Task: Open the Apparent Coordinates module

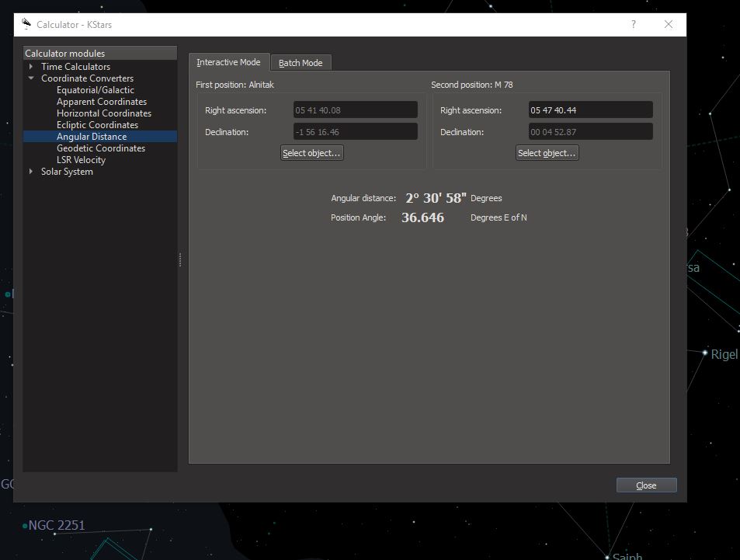Action: (102, 102)
